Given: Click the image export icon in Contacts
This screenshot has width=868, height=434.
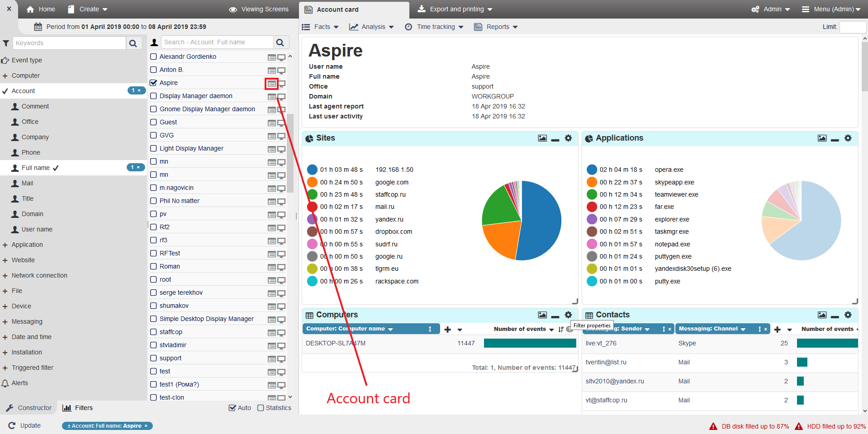Looking at the screenshot, I should [822, 315].
